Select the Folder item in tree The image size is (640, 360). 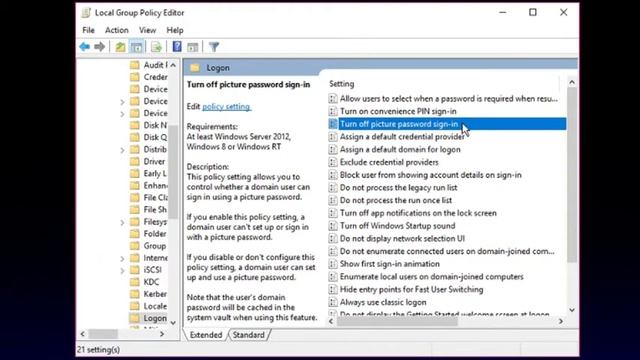[155, 233]
